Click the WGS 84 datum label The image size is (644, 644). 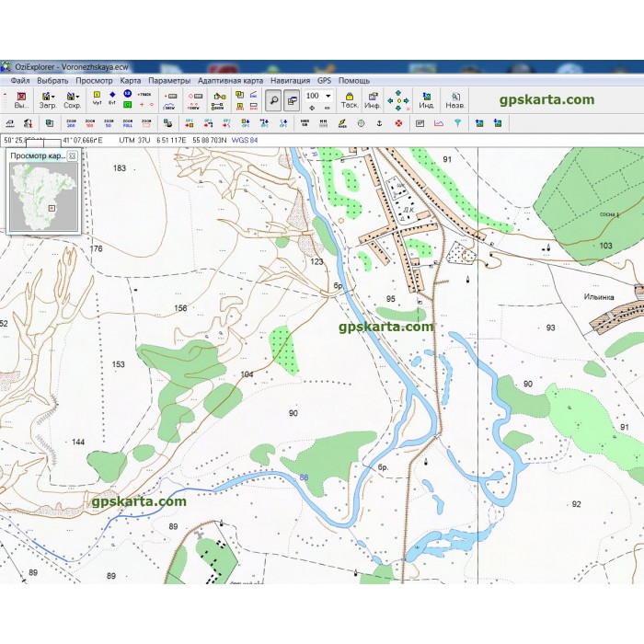coord(245,140)
